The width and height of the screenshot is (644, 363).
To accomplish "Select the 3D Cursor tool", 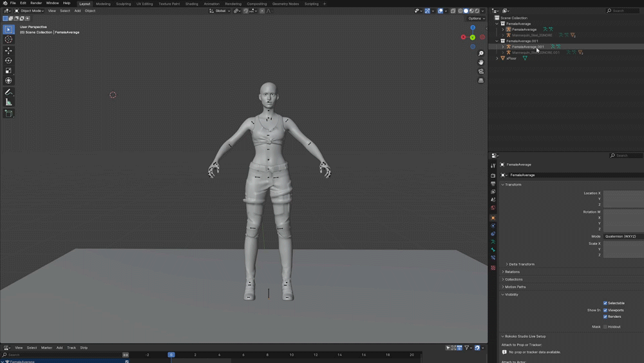I will pos(8,39).
